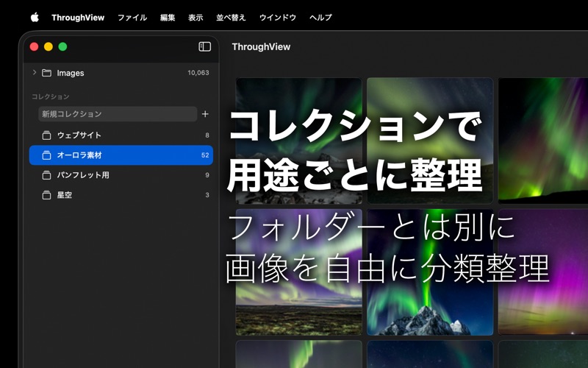Click the ThroughView window title
588x368 pixels.
(x=262, y=47)
